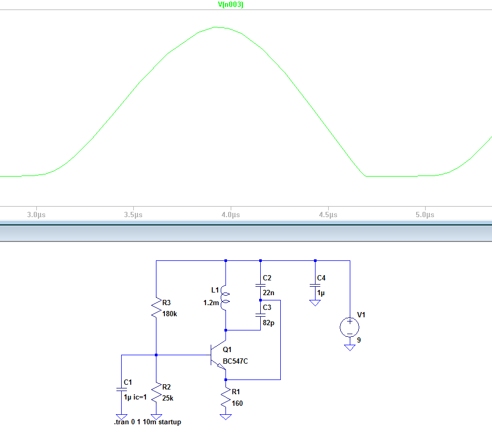Select the R3 reference label

click(x=166, y=303)
